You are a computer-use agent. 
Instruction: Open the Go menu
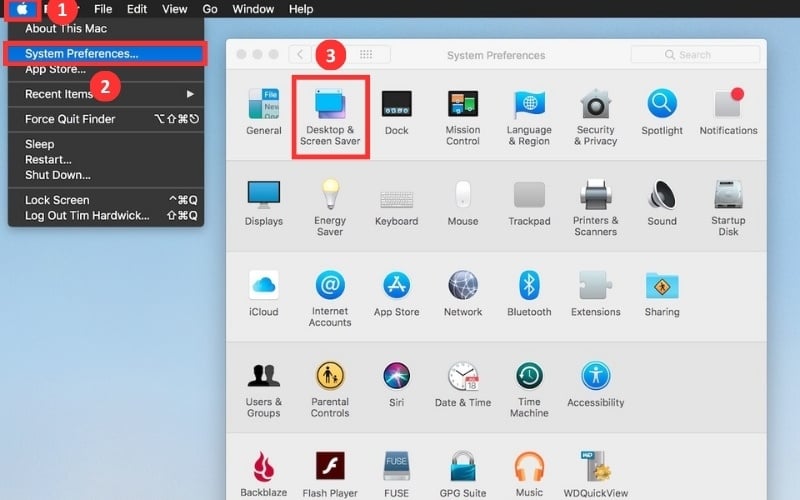pyautogui.click(x=210, y=9)
